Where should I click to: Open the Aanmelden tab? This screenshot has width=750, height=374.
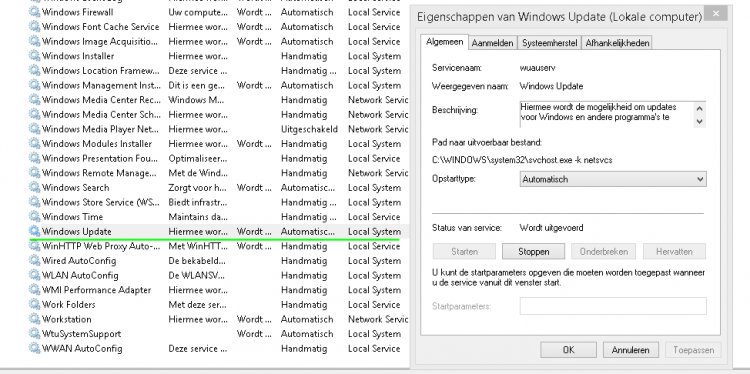tap(492, 43)
